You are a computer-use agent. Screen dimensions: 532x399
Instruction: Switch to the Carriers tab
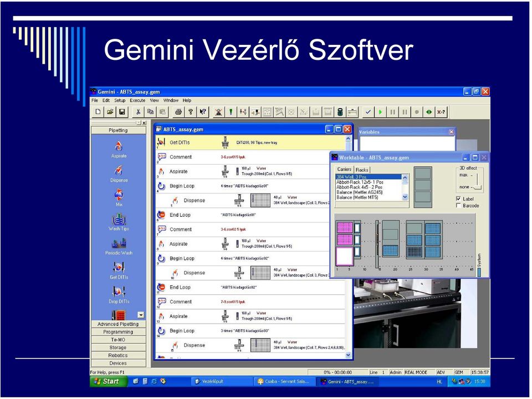pyautogui.click(x=344, y=170)
